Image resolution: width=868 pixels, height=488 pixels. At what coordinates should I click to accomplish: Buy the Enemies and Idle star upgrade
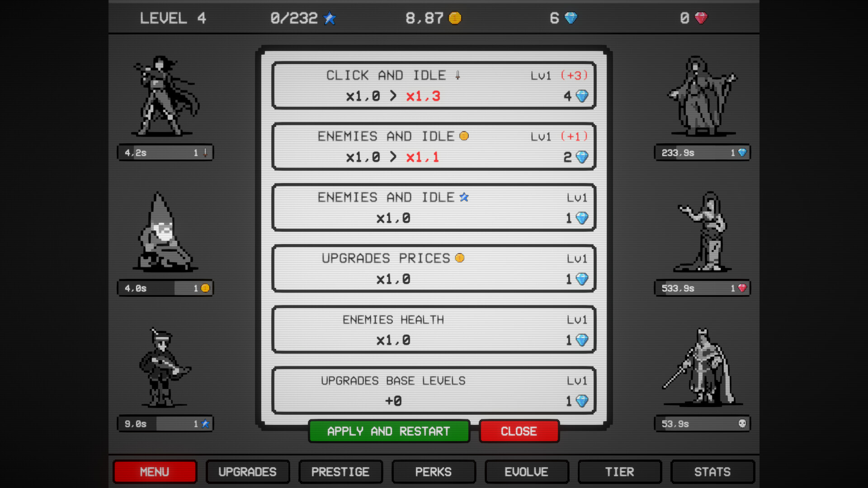[x=434, y=208]
